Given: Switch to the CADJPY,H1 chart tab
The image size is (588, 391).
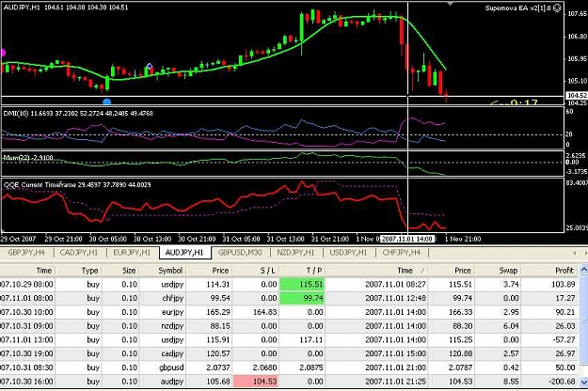Looking at the screenshot, I should pos(79,253).
